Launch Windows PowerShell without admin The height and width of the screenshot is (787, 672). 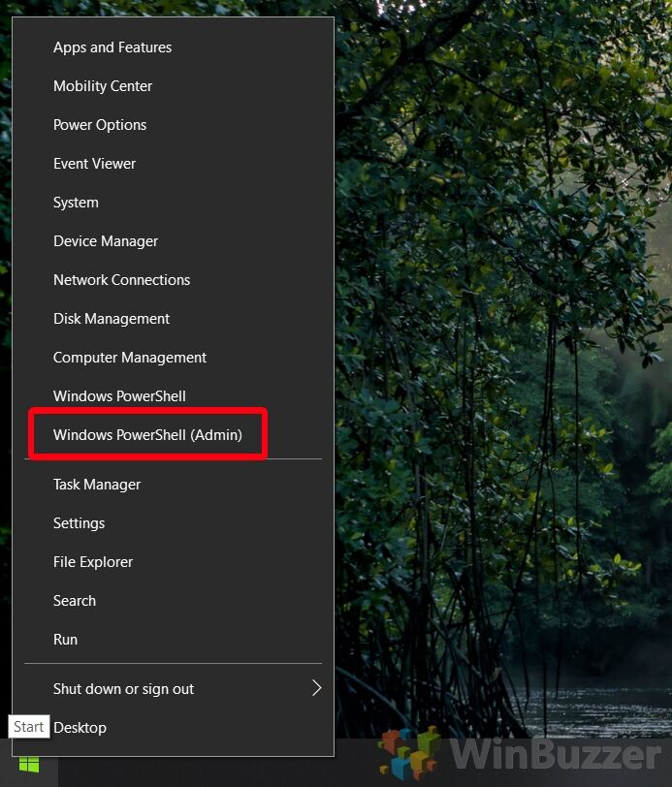click(174, 396)
